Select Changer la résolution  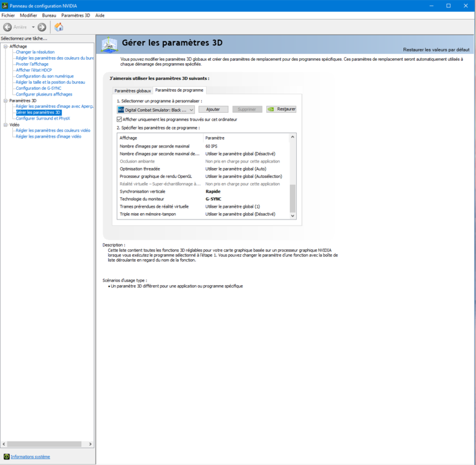pyautogui.click(x=35, y=52)
